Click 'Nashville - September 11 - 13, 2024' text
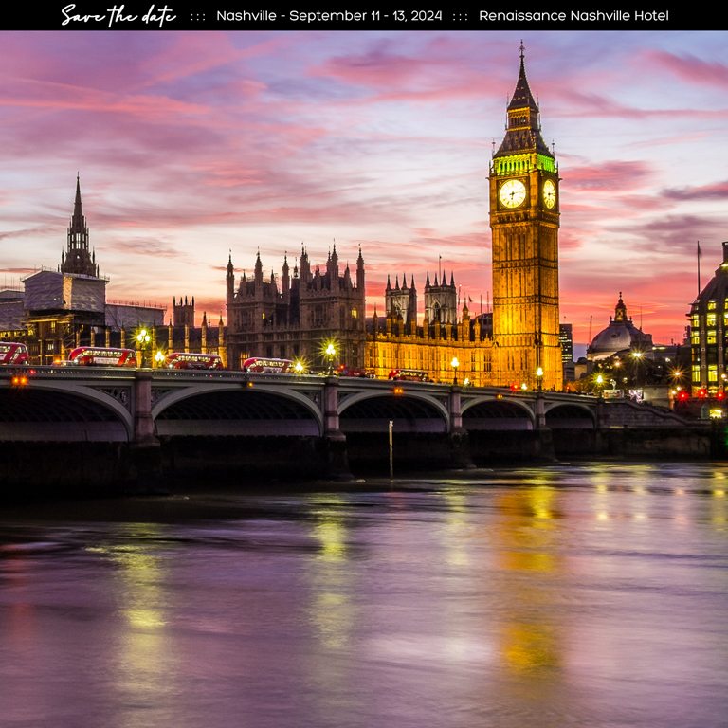Screen dimensions: 728x728 point(329,16)
